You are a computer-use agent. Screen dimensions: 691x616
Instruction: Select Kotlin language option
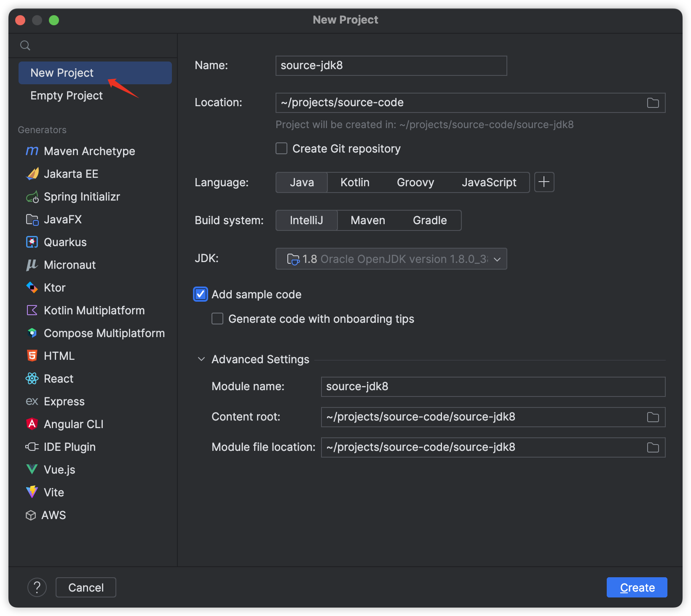[x=355, y=182]
